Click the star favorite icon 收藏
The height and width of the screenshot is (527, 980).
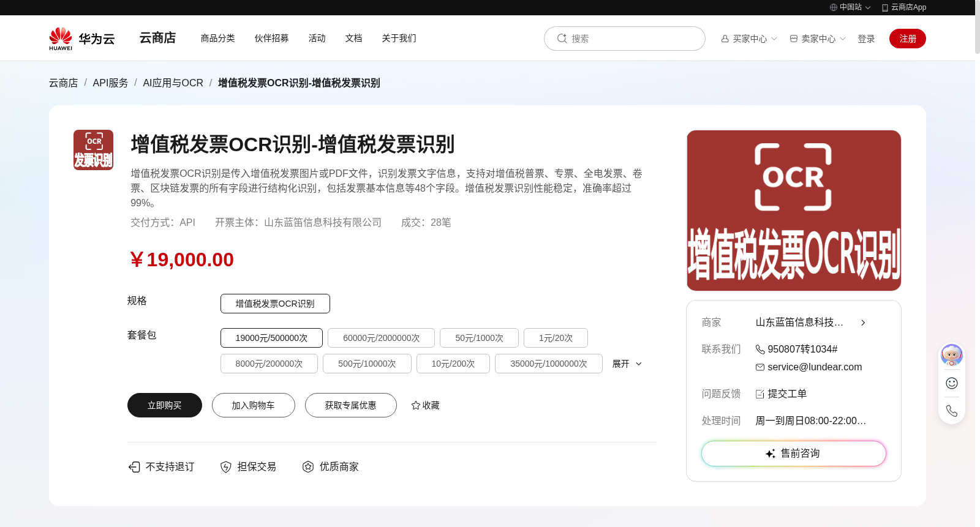[416, 405]
